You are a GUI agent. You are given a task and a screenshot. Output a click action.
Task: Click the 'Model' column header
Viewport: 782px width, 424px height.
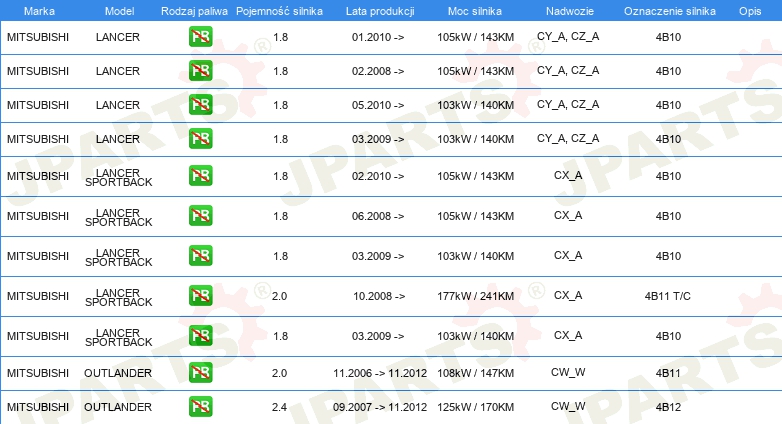click(x=120, y=11)
